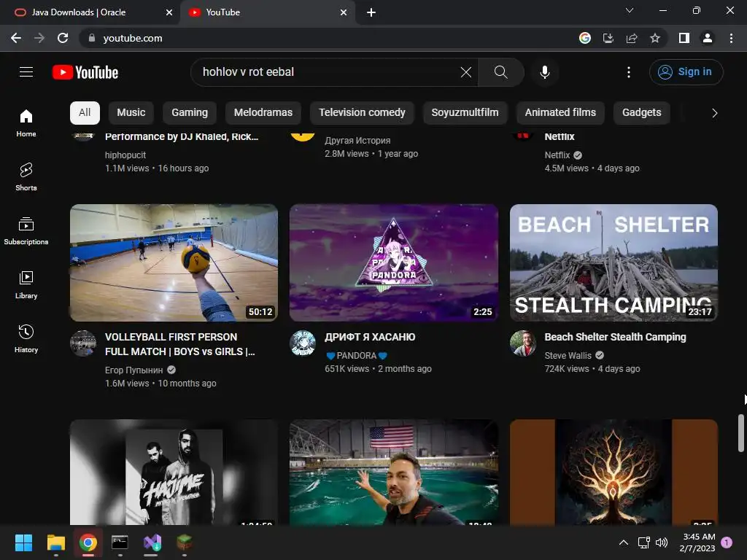The width and height of the screenshot is (747, 560).
Task: Go back in browser
Action: pos(16,38)
